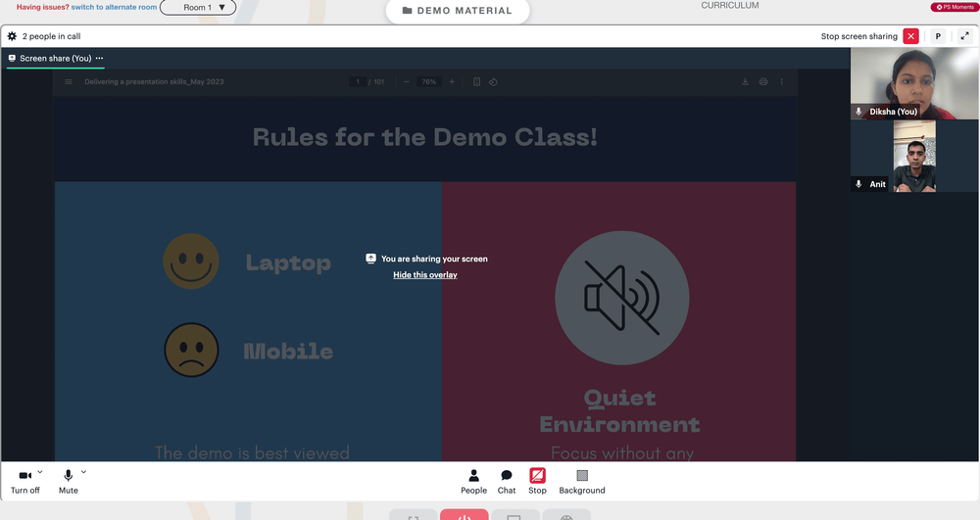Screen dimensions: 980x520
Task: Click Diksha (You) video thumbnail
Action: 914,83
